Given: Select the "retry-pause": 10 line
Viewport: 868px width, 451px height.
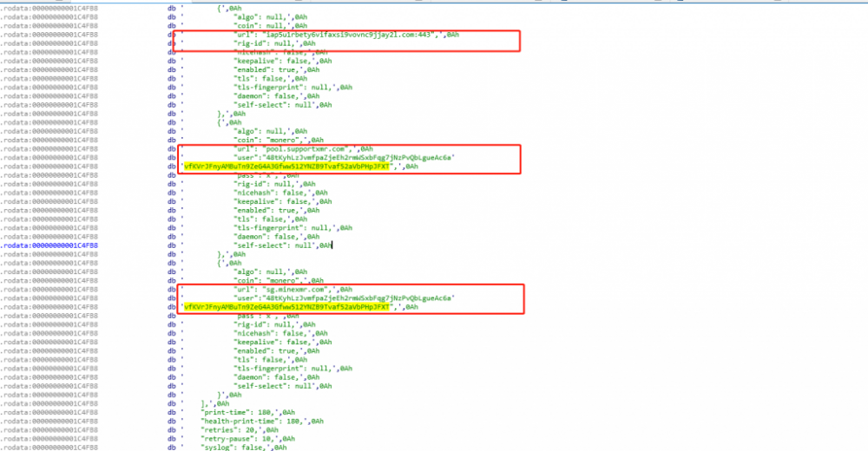Looking at the screenshot, I should pos(248,439).
